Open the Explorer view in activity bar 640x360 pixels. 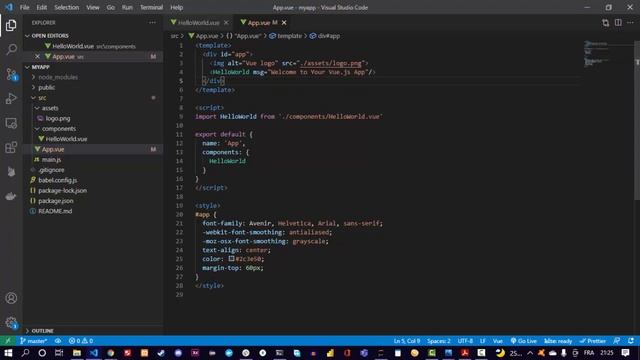coord(11,25)
